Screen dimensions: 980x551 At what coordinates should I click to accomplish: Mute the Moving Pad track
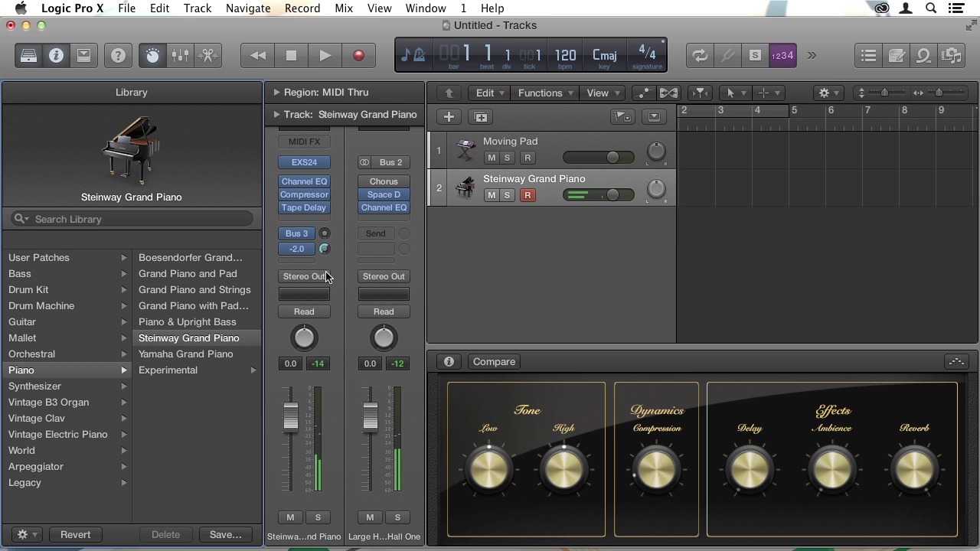[492, 158]
